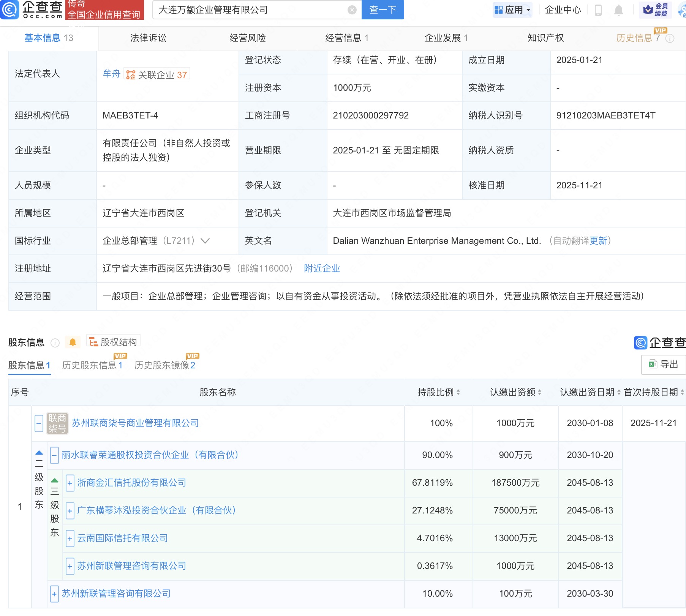The image size is (686, 616).
Task: Click the 查一下 search button
Action: click(383, 10)
